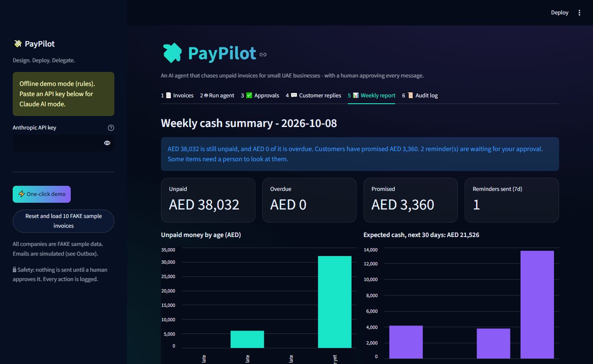Toggle API key visibility eye icon
The width and height of the screenshot is (593, 364).
click(107, 143)
